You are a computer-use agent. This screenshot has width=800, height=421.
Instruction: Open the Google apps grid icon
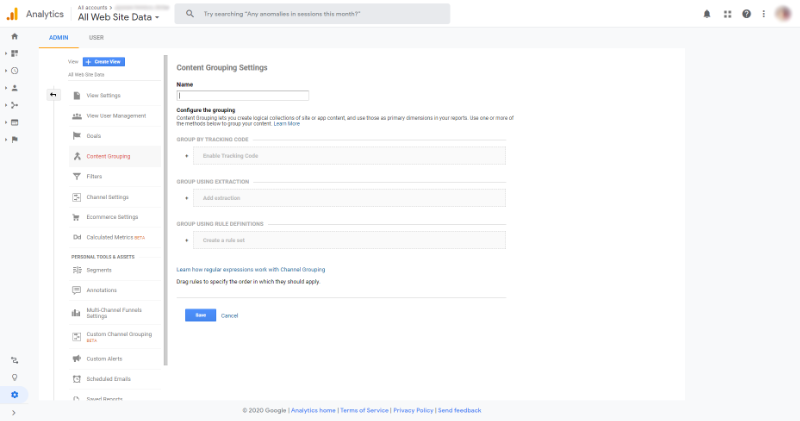[x=728, y=14]
